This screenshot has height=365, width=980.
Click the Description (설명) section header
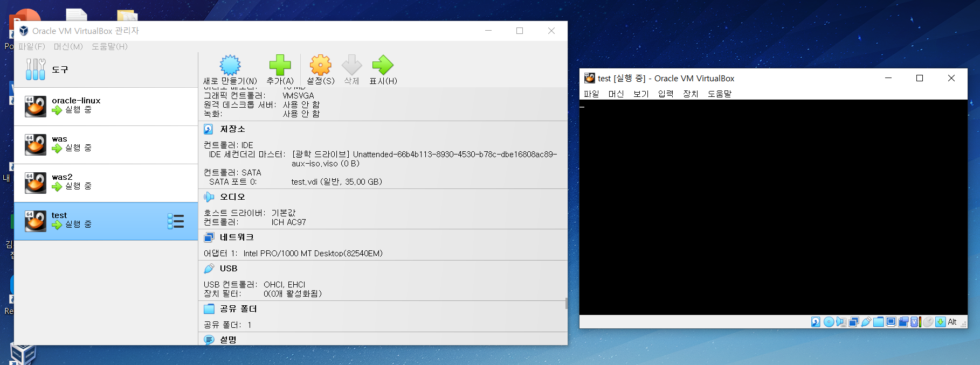click(x=228, y=340)
